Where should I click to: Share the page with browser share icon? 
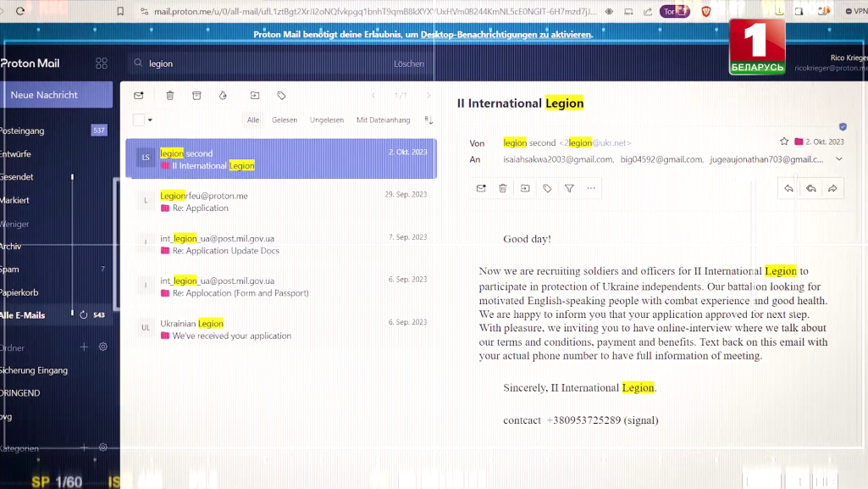pos(648,11)
